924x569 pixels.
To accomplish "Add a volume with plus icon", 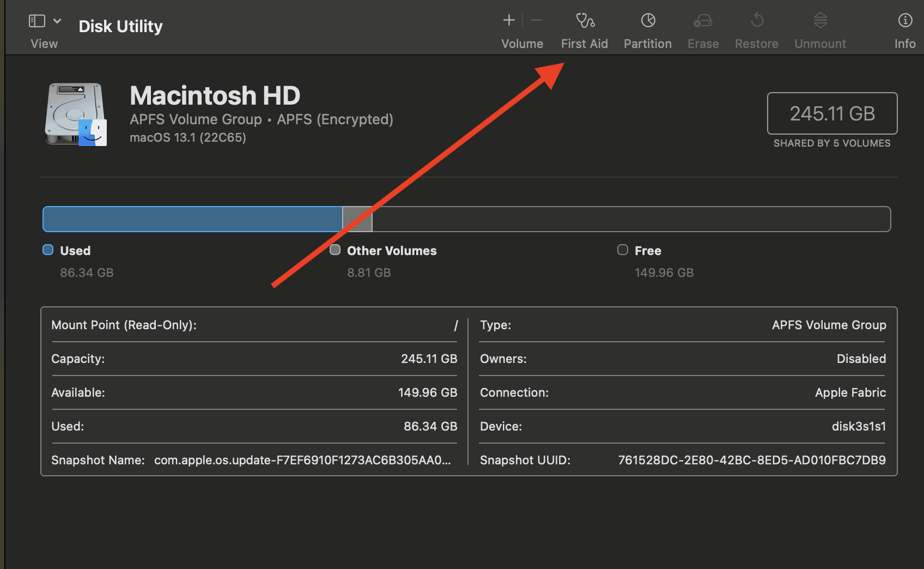I will click(509, 21).
